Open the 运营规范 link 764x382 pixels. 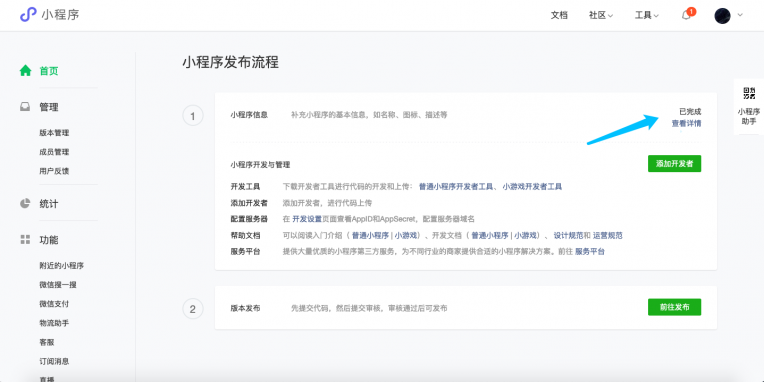608,235
